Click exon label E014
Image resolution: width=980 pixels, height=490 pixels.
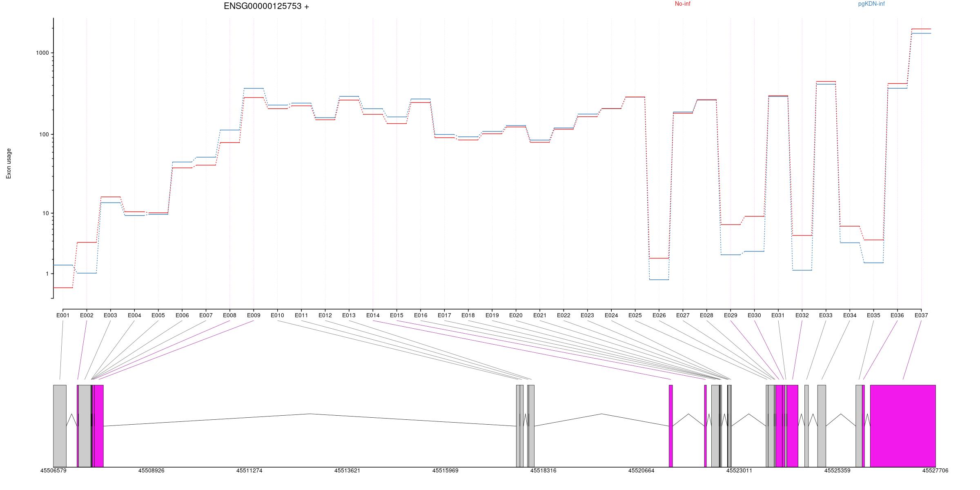click(373, 315)
